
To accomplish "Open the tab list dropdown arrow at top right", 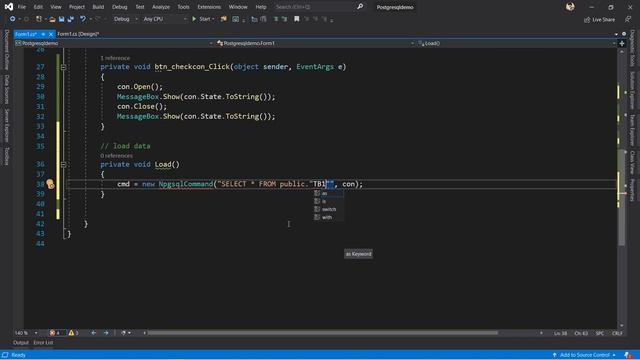I will tap(616, 34).
